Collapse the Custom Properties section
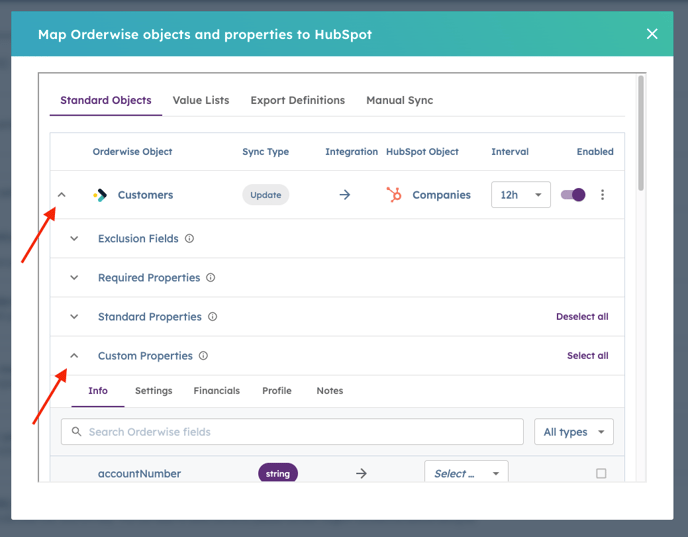Viewport: 688px width, 537px height. (x=74, y=356)
